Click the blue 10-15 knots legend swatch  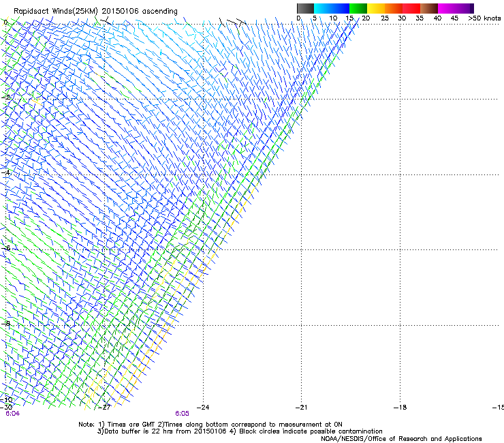[x=341, y=8]
